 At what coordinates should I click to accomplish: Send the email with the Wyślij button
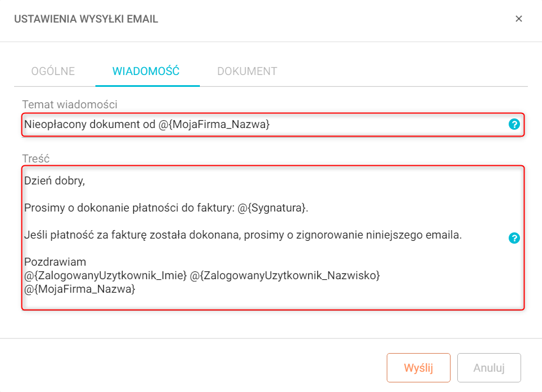pyautogui.click(x=418, y=368)
